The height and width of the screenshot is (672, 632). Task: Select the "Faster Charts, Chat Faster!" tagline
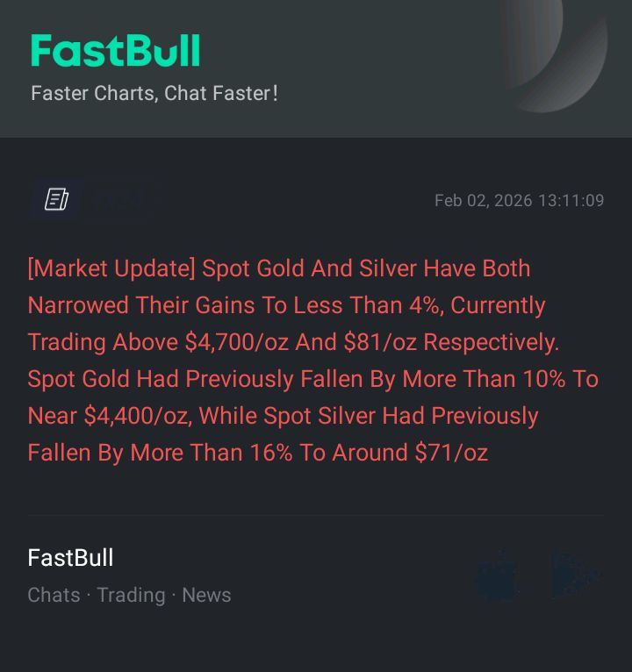pos(154,93)
